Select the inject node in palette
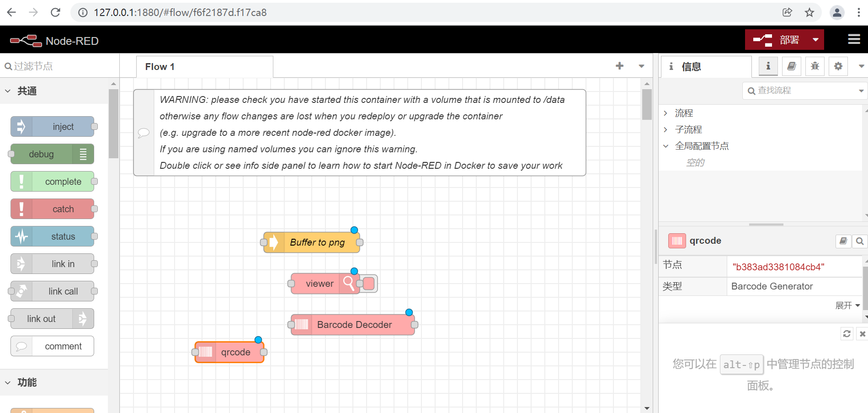868x413 pixels. click(53, 127)
